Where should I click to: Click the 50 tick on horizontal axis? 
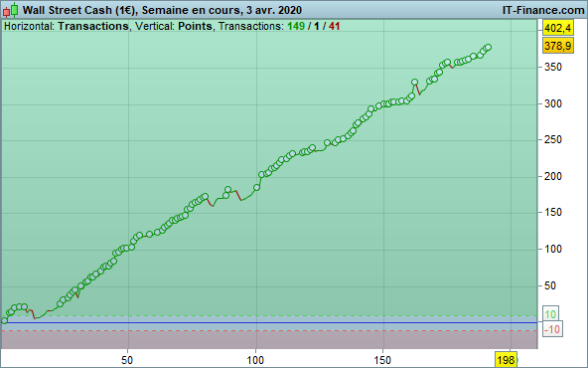click(127, 360)
